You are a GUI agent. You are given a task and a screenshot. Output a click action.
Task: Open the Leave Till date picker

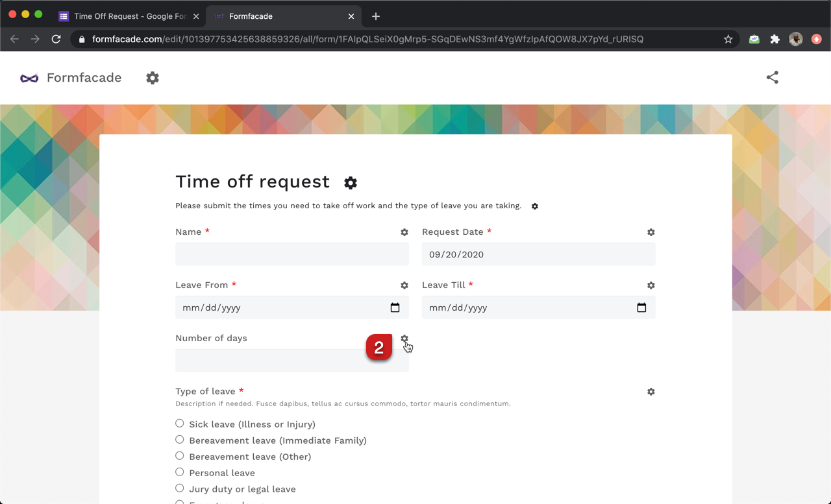click(642, 307)
